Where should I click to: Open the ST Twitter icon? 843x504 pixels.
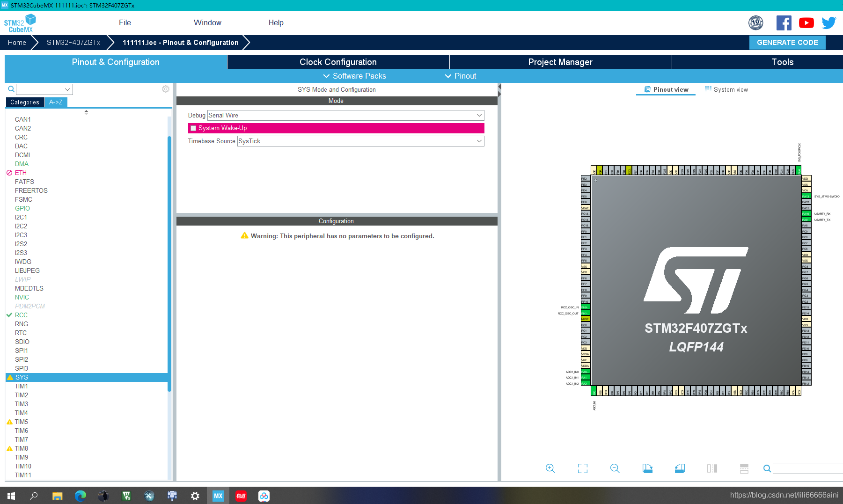(828, 23)
